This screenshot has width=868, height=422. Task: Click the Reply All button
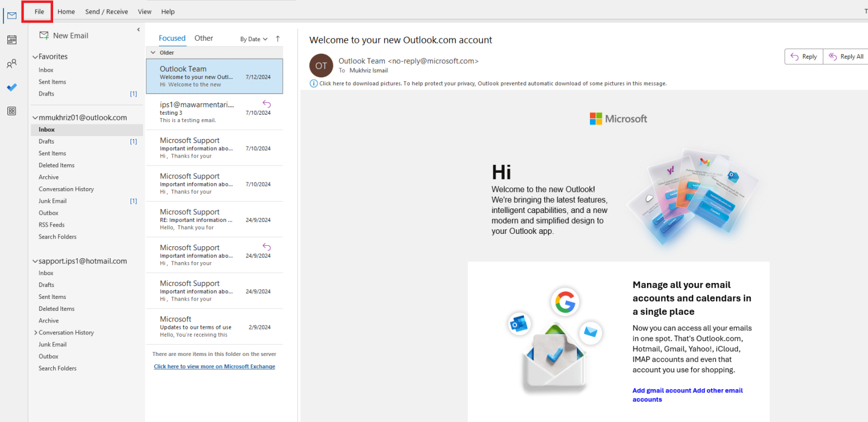[x=845, y=56]
